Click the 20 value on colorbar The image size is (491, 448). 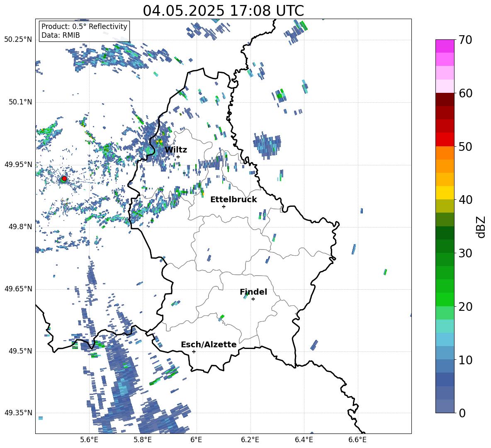coord(465,307)
